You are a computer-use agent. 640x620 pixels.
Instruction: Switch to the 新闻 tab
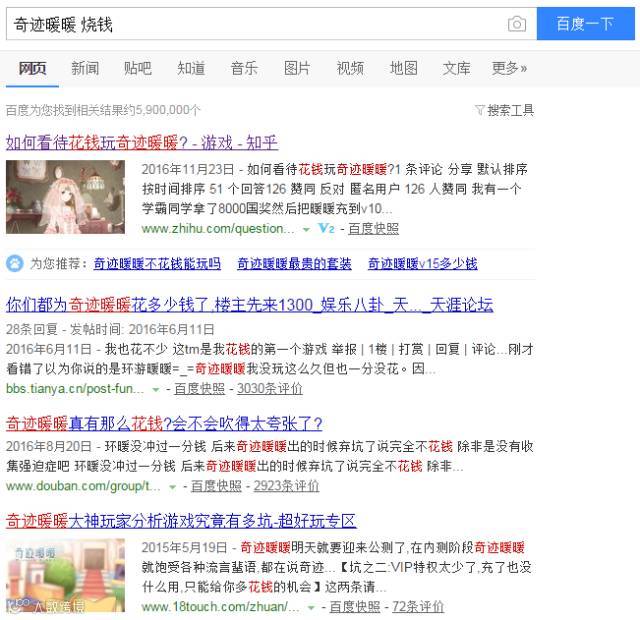[x=85, y=68]
